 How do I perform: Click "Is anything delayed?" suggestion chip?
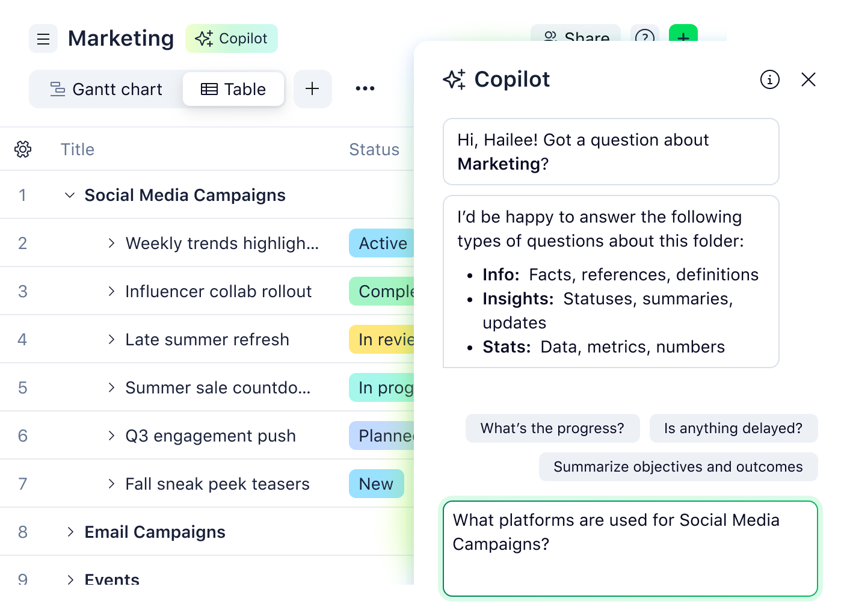click(x=733, y=428)
